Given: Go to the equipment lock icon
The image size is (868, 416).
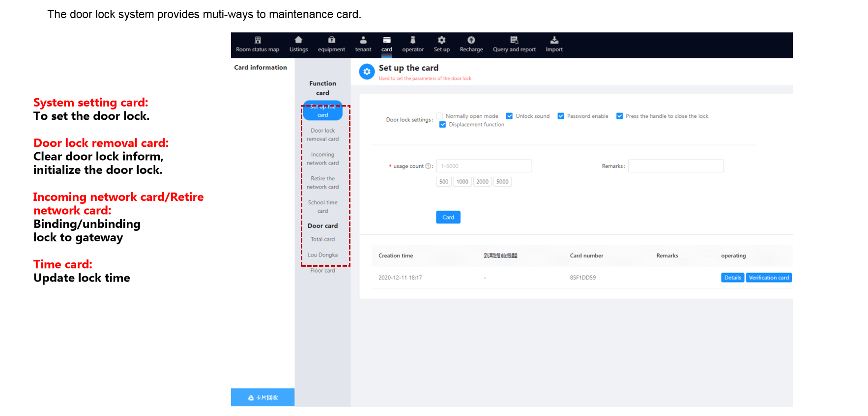Looking at the screenshot, I should pos(331,40).
